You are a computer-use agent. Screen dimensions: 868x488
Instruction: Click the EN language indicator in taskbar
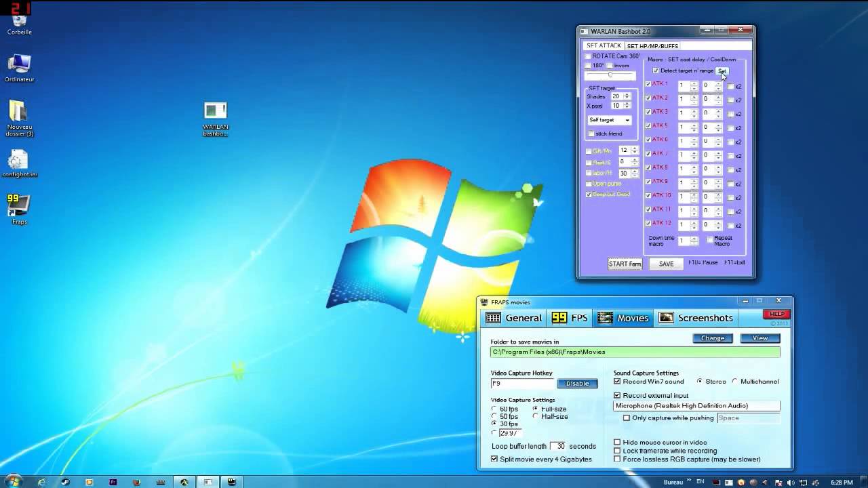[701, 481]
